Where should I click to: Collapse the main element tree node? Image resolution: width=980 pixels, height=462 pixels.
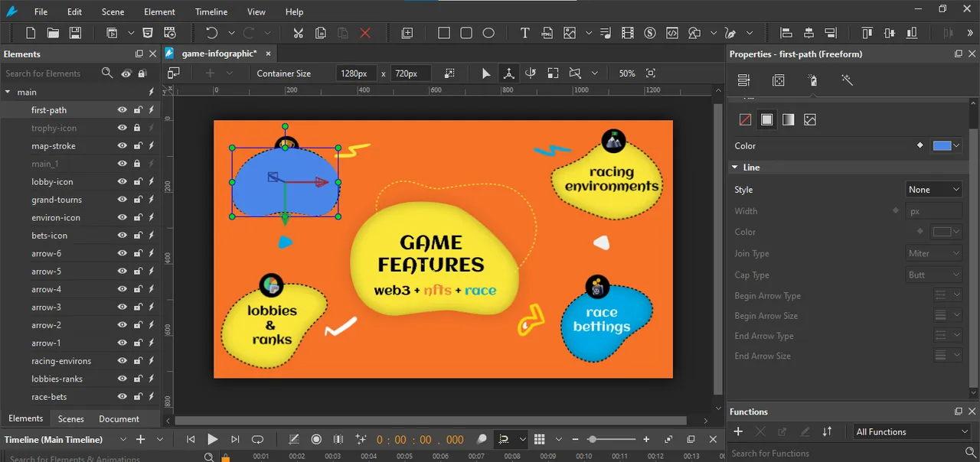coord(8,92)
